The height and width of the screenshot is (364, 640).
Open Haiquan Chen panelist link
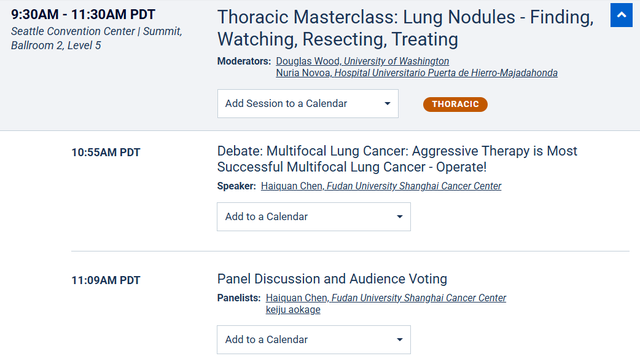[386, 298]
